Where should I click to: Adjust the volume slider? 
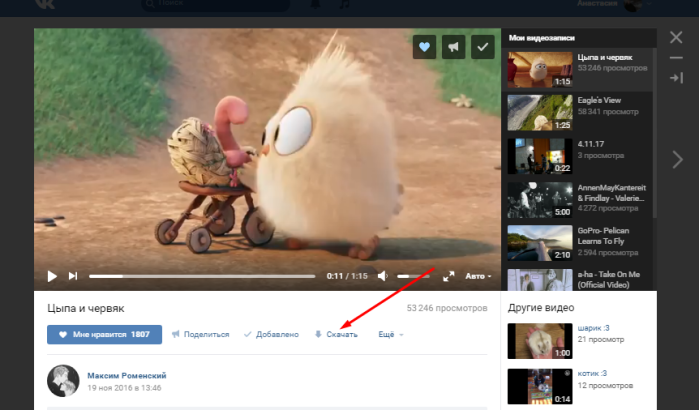(x=413, y=276)
